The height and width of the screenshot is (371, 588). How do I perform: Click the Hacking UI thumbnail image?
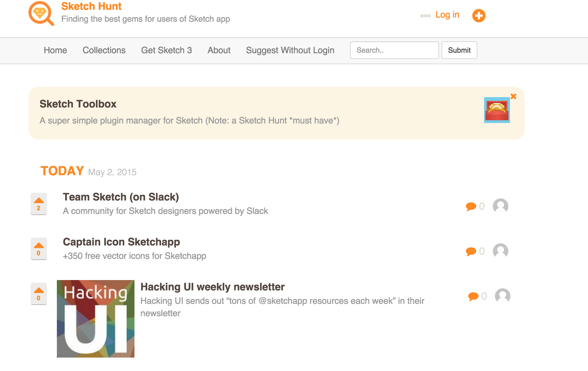(x=95, y=318)
